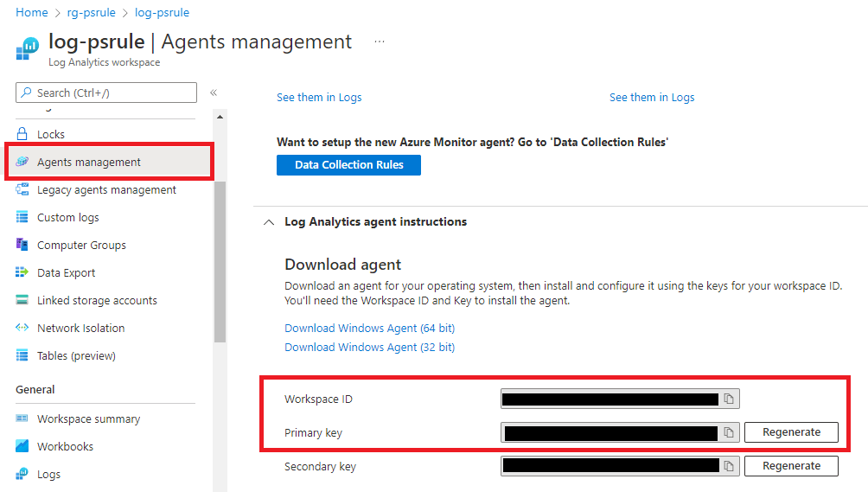Regenerate the Primary key
This screenshot has width=868, height=492.
[791, 432]
